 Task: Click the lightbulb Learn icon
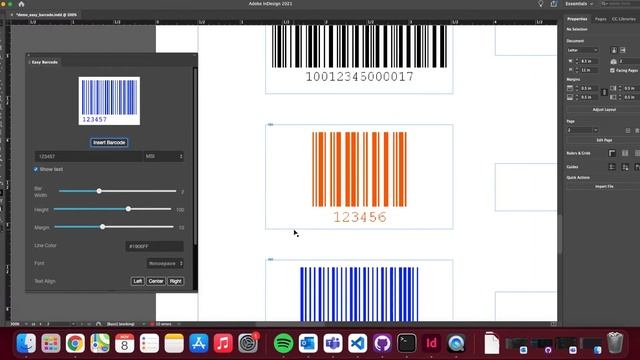tap(540, 4)
